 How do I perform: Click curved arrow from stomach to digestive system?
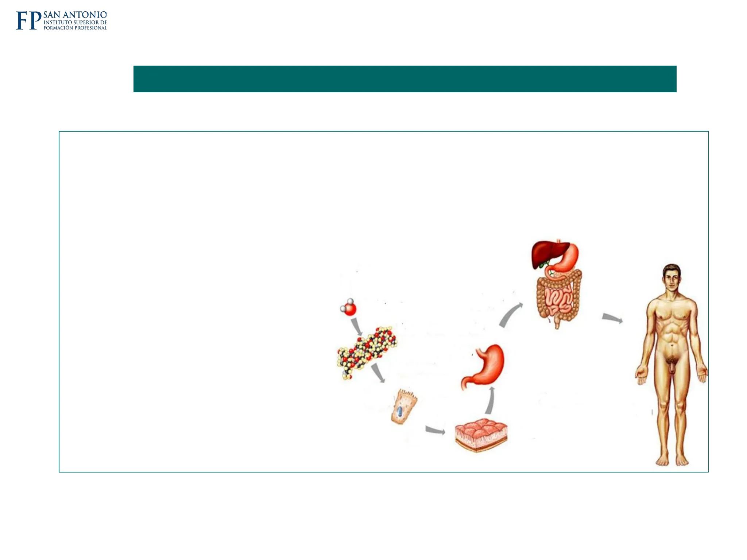pos(510,315)
